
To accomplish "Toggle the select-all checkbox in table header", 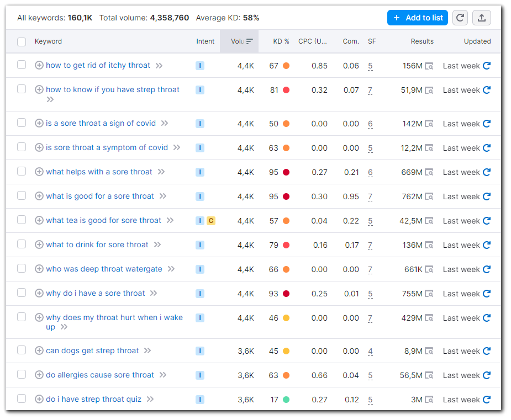I will point(22,42).
